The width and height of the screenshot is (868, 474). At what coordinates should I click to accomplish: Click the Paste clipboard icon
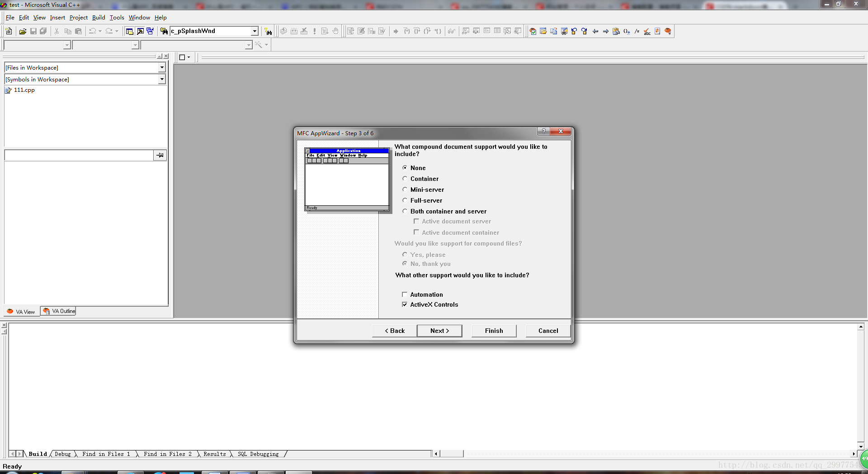coord(78,31)
